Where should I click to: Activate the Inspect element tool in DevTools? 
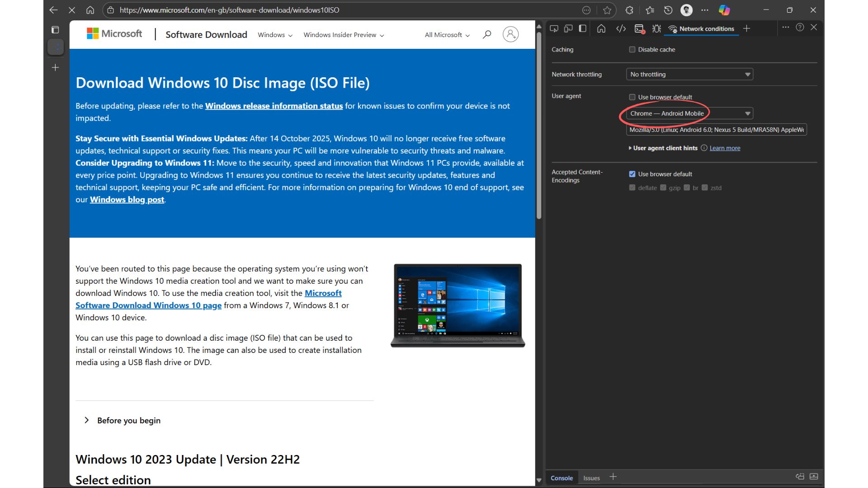click(554, 28)
